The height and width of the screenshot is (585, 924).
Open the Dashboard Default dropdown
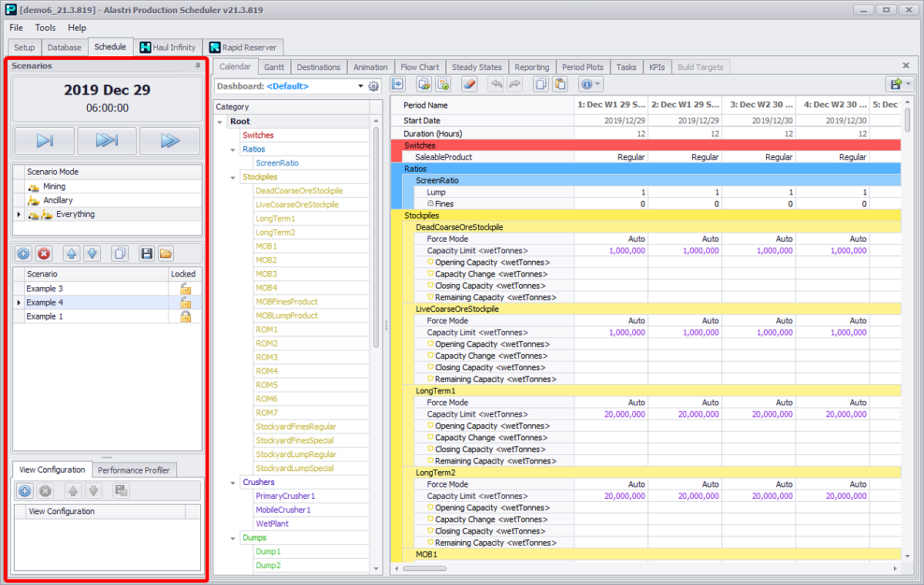point(360,86)
